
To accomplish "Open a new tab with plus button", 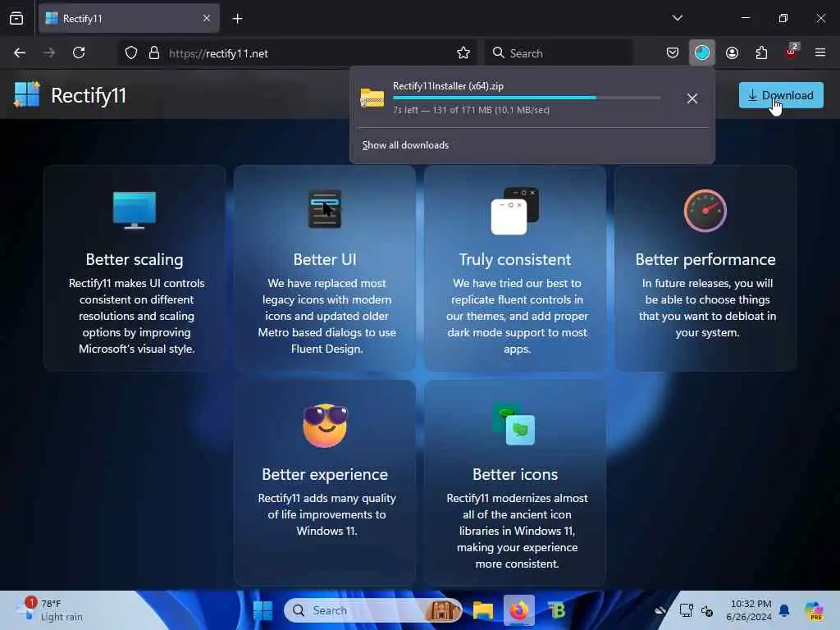I will tap(237, 19).
